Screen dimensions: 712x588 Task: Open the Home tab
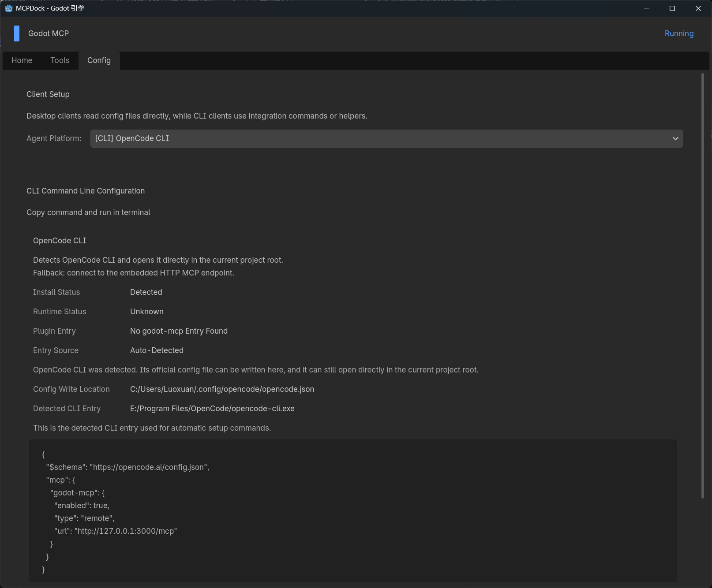(22, 60)
